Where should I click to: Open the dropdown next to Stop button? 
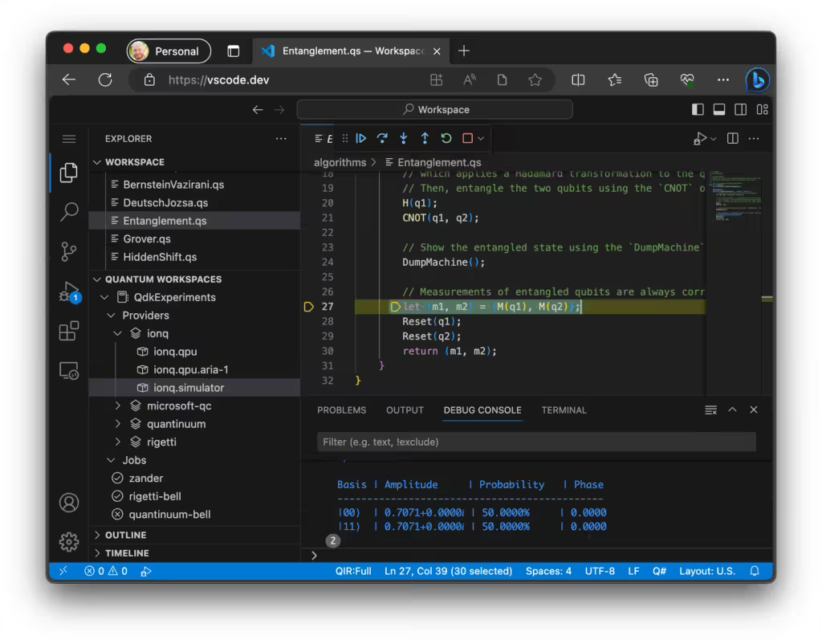[481, 139]
